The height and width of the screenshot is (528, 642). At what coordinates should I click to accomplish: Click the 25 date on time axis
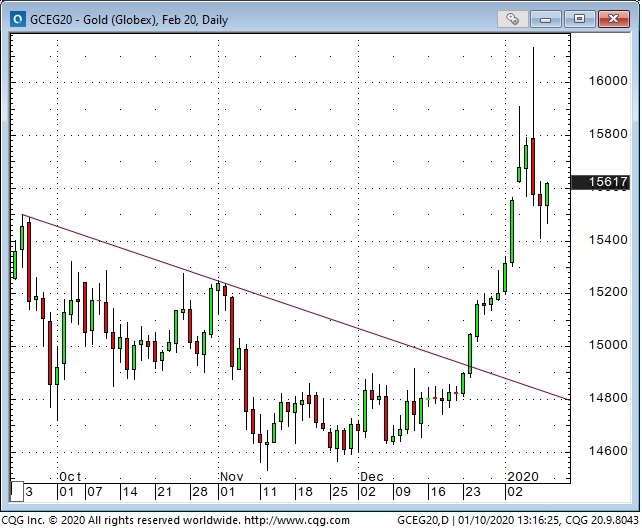(x=340, y=492)
